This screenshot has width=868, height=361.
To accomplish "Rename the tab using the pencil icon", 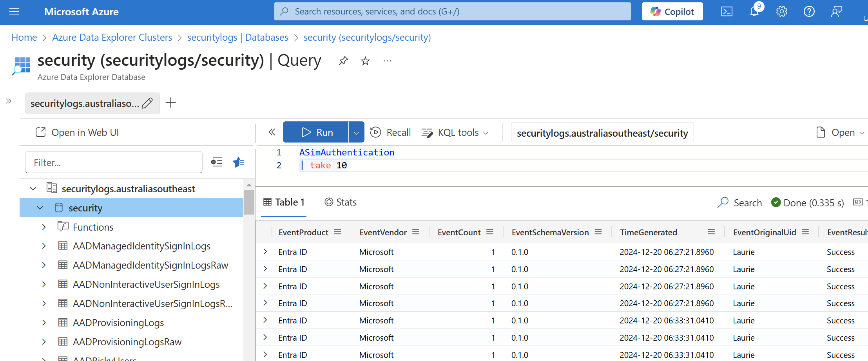I will coord(147,103).
